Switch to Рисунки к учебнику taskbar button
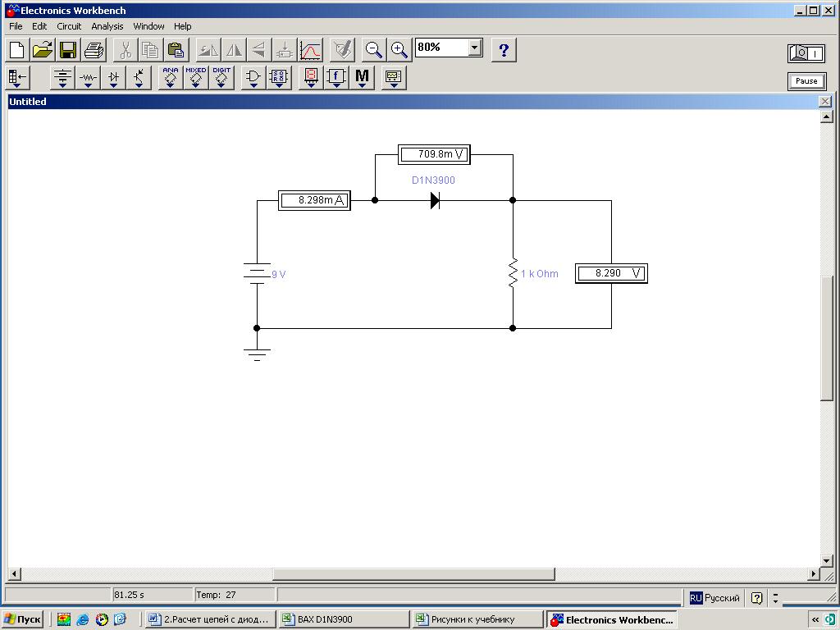The image size is (840, 630). (477, 619)
